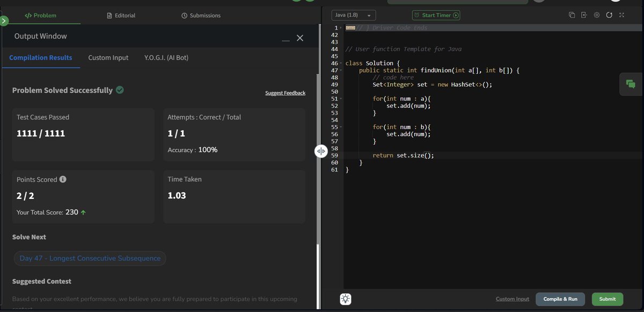Click the 'Problem Solved Successfully' heading
The width and height of the screenshot is (644, 312).
[x=62, y=90]
